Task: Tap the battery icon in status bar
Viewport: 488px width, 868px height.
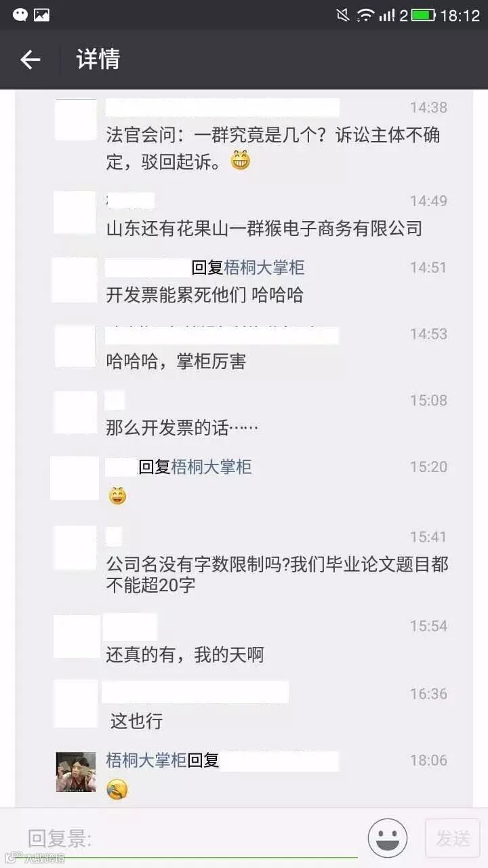Action: (x=424, y=15)
